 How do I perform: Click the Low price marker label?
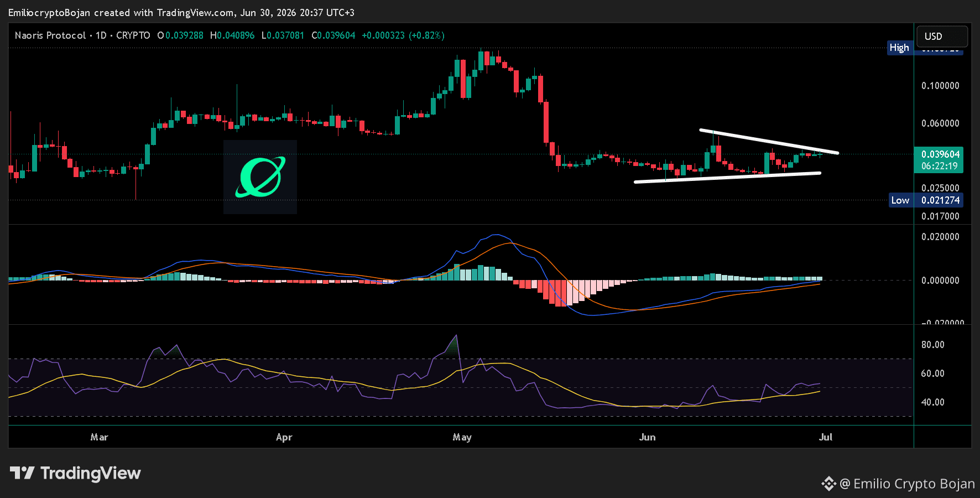click(900, 200)
